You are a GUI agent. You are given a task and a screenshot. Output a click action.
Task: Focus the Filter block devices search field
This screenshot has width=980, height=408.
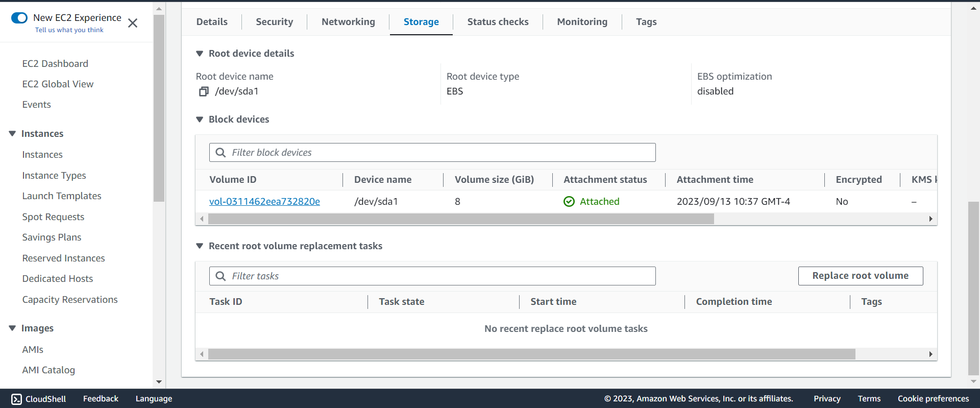[x=432, y=153]
